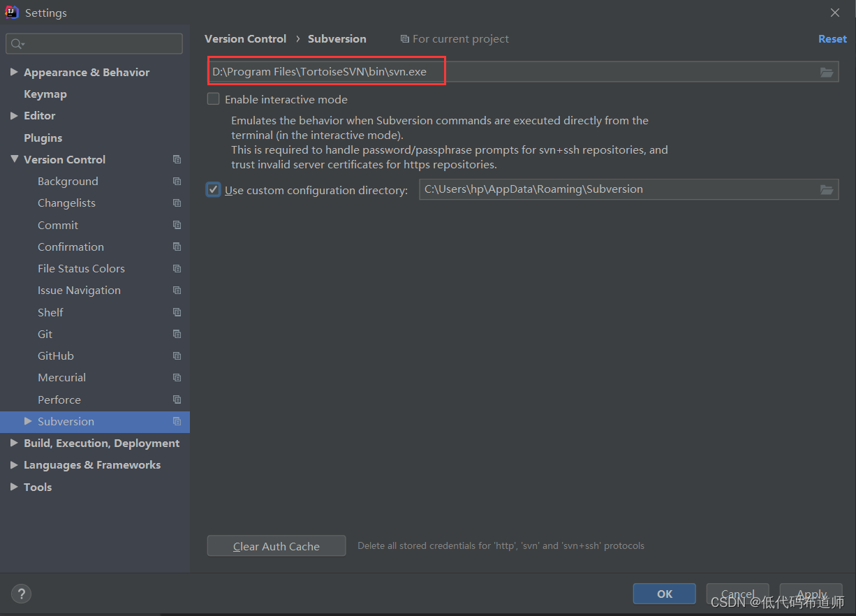Click the project-level icon beside GitHub
The height and width of the screenshot is (616, 856).
[177, 355]
